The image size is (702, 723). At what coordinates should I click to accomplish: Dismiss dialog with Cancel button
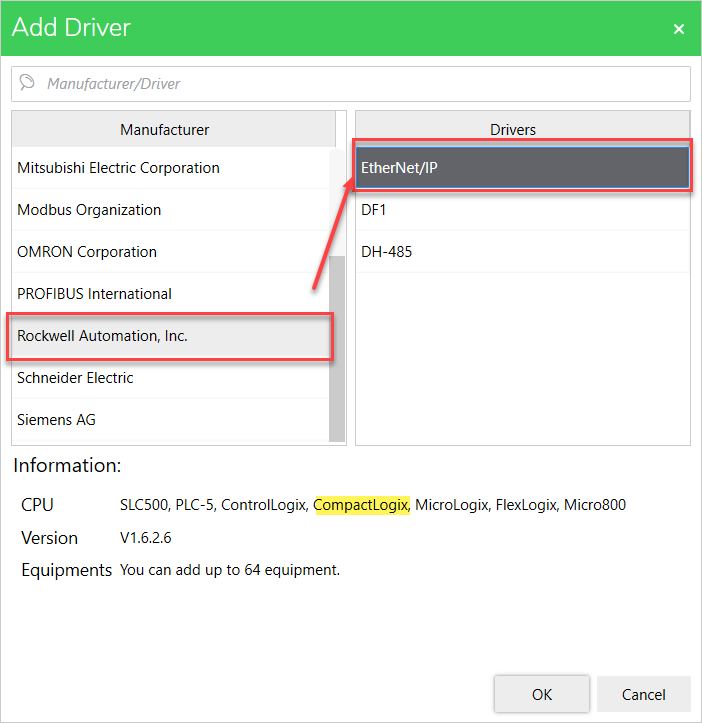click(x=643, y=694)
